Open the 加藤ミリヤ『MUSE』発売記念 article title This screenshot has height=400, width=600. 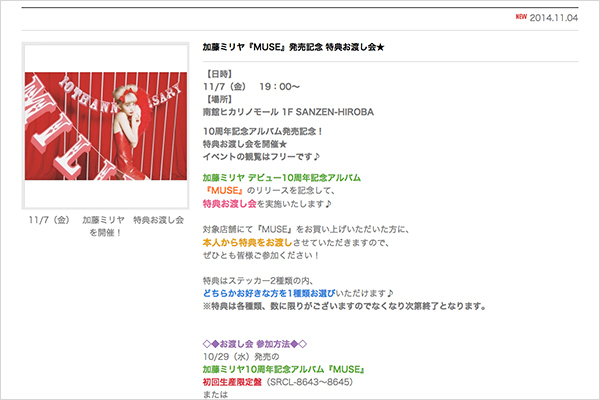293,47
